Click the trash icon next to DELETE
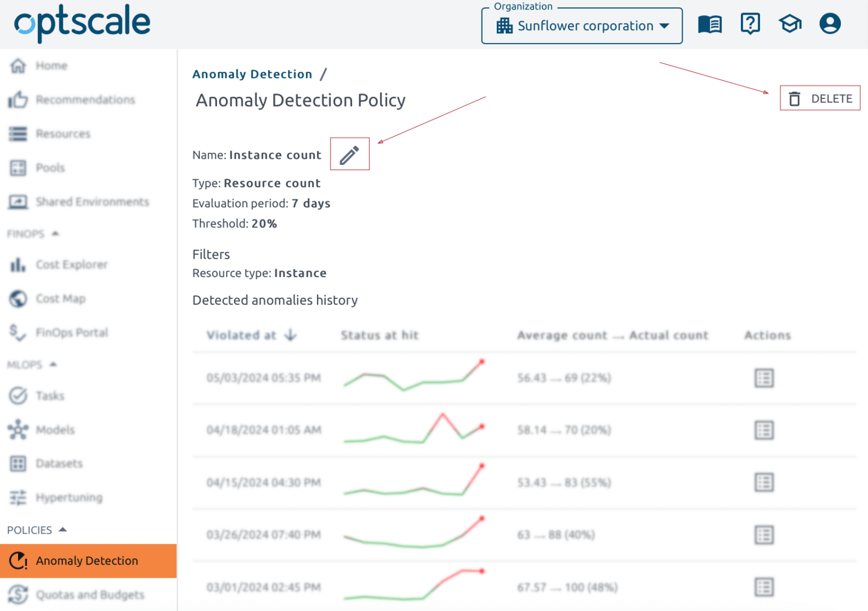Image resolution: width=868 pixels, height=611 pixels. 796,98
